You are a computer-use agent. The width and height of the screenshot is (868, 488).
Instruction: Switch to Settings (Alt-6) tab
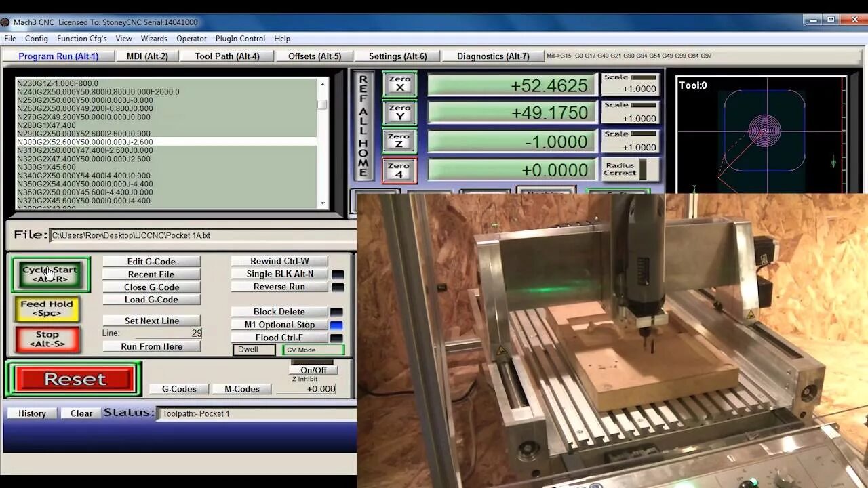398,56
